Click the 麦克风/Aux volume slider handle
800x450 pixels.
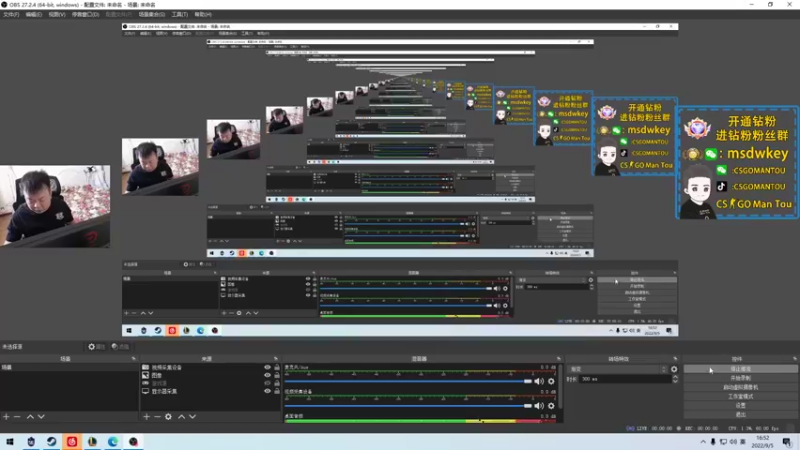[x=528, y=381]
